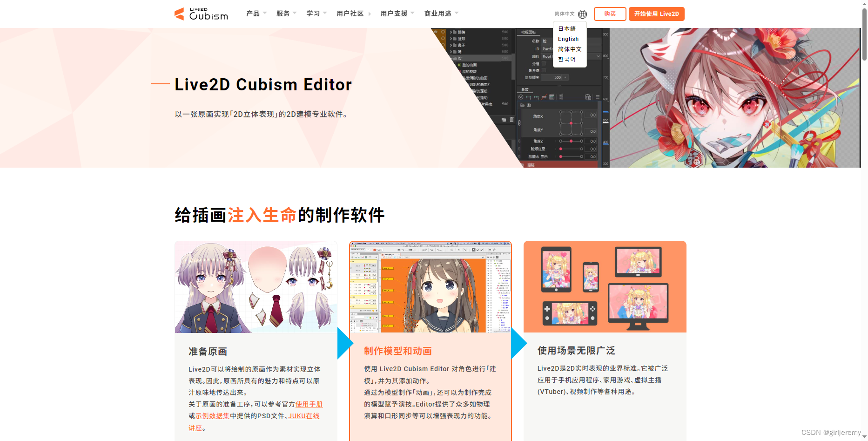Image resolution: width=868 pixels, height=441 pixels.
Task: Open the 商业用途 dropdown
Action: coord(441,14)
